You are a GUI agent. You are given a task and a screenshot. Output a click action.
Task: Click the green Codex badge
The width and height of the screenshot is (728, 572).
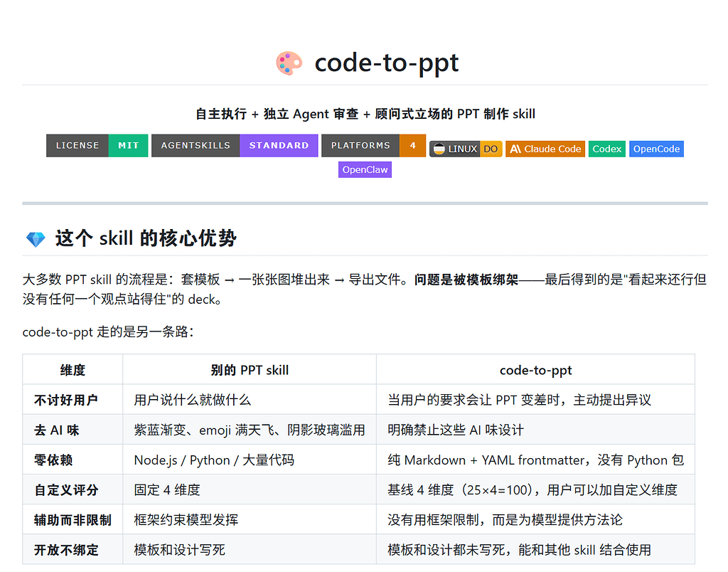pyautogui.click(x=607, y=149)
